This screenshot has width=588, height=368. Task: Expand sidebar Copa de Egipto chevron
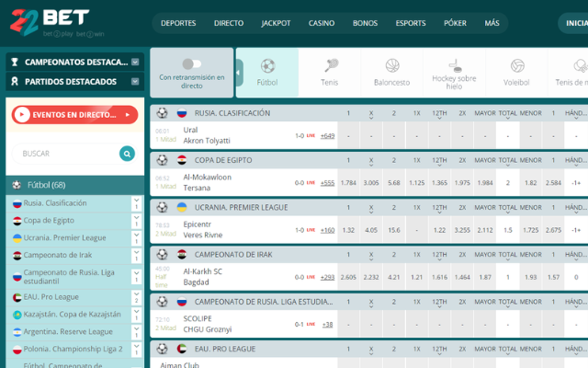coord(137,221)
